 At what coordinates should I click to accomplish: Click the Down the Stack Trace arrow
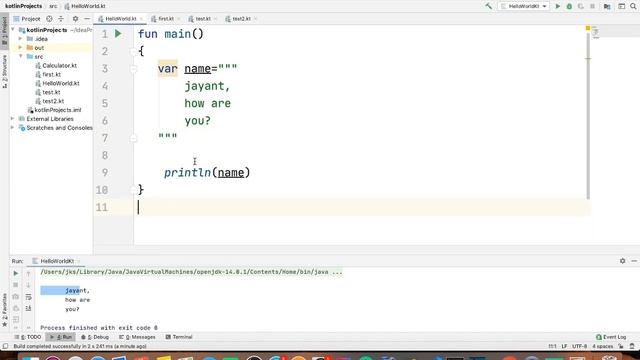coord(28,285)
